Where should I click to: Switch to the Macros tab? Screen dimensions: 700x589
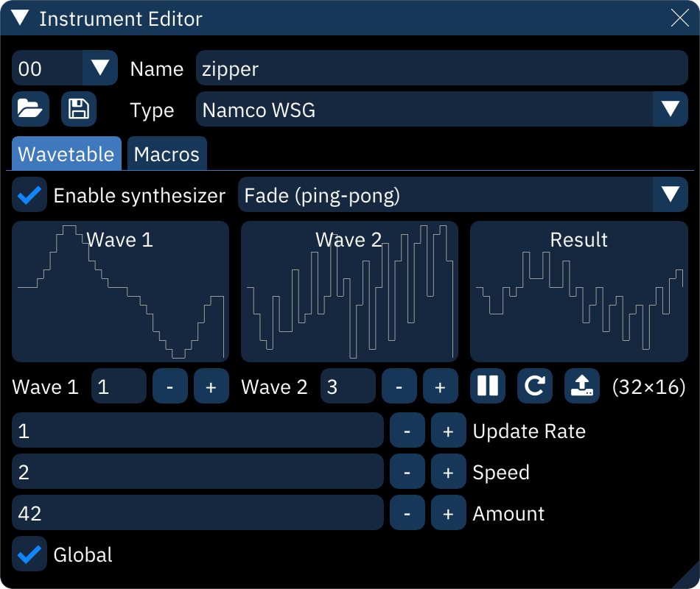point(167,154)
